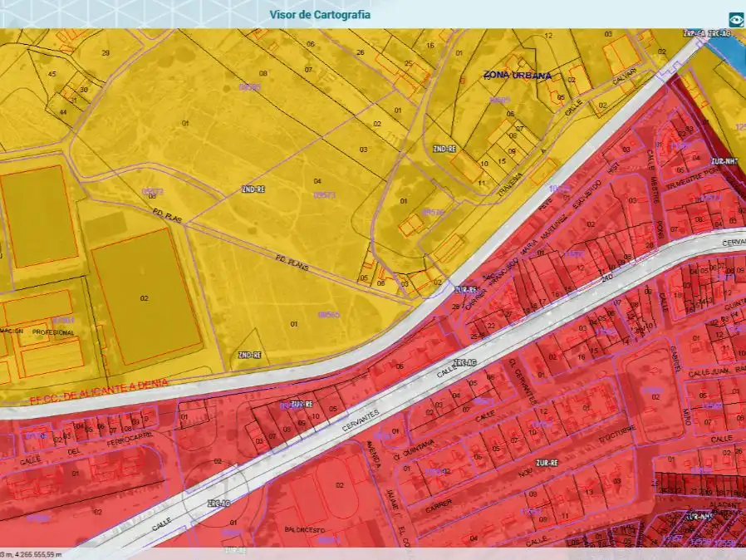This screenshot has width=746, height=560.
Task: Click the purple block number '09572'
Action: (x=153, y=192)
